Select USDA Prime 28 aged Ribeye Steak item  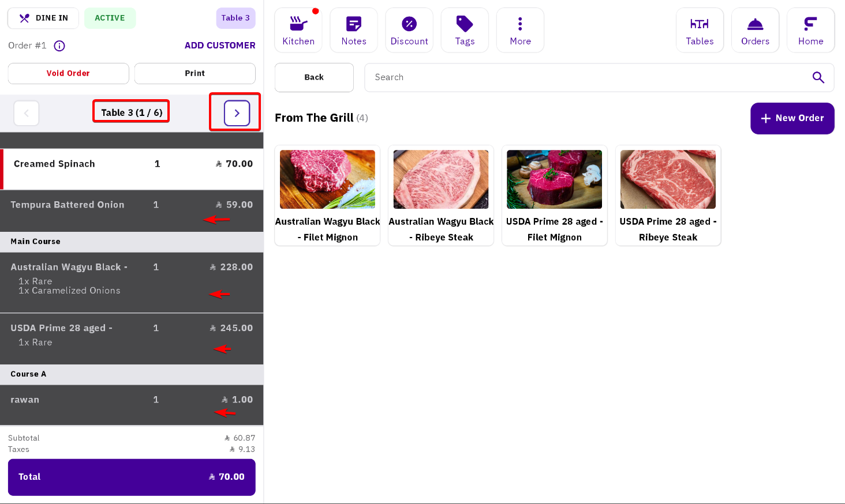668,195
